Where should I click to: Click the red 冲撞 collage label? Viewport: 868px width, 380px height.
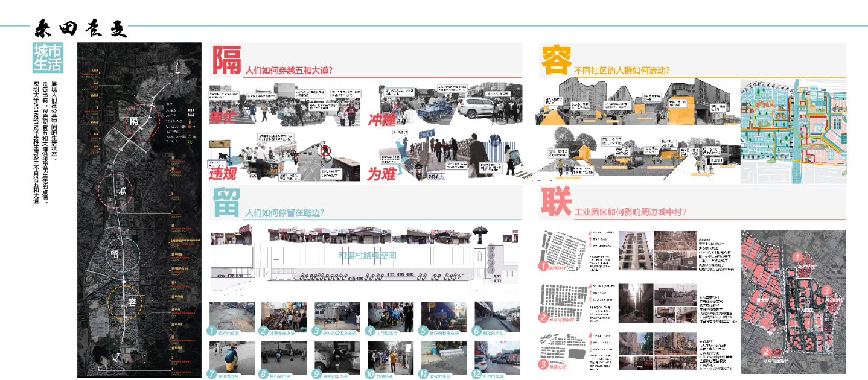[382, 119]
